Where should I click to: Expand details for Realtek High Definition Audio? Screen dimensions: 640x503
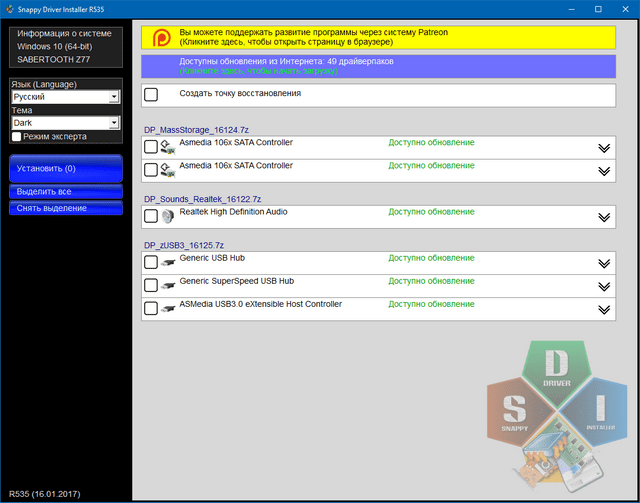(604, 217)
